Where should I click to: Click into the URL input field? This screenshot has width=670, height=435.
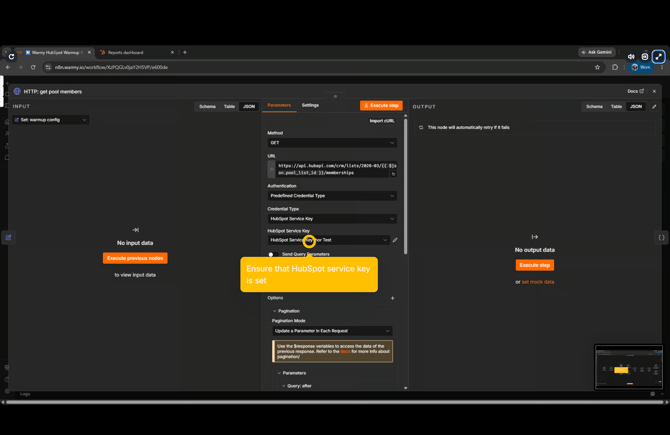click(334, 169)
